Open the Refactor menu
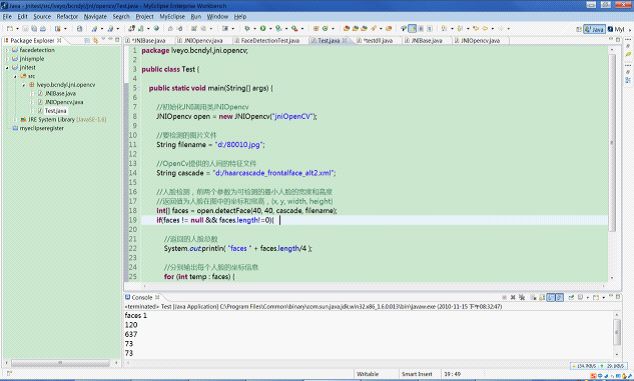This screenshot has width=634, height=381. pyautogui.click(x=67, y=17)
